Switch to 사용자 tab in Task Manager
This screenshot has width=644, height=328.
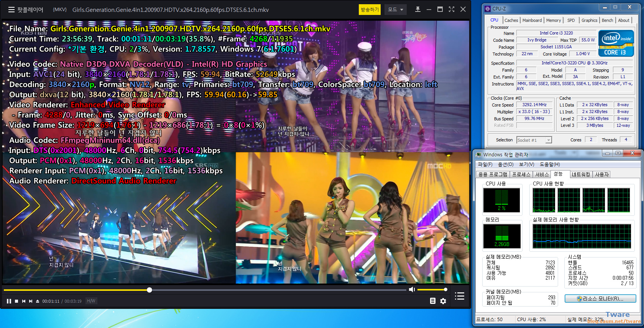point(602,174)
